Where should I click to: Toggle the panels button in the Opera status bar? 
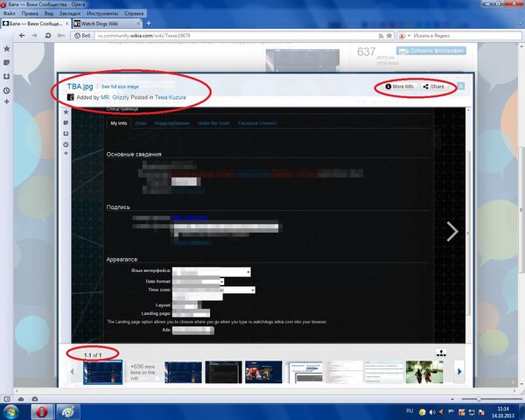(x=7, y=399)
